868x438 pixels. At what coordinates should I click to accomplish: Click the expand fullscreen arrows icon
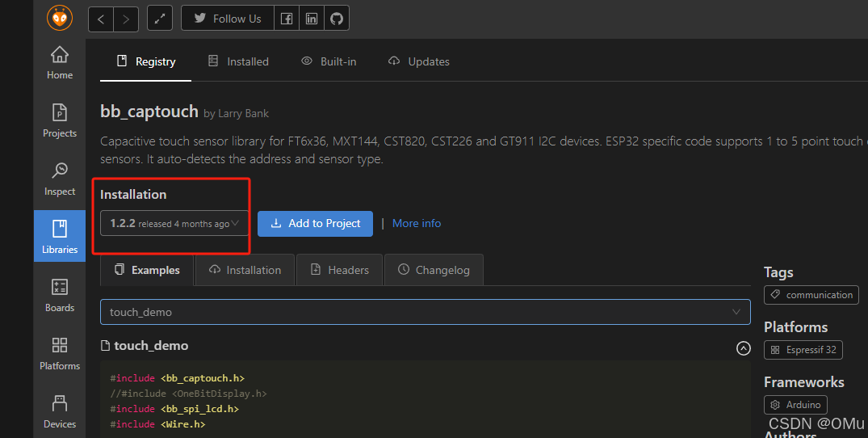pyautogui.click(x=160, y=19)
